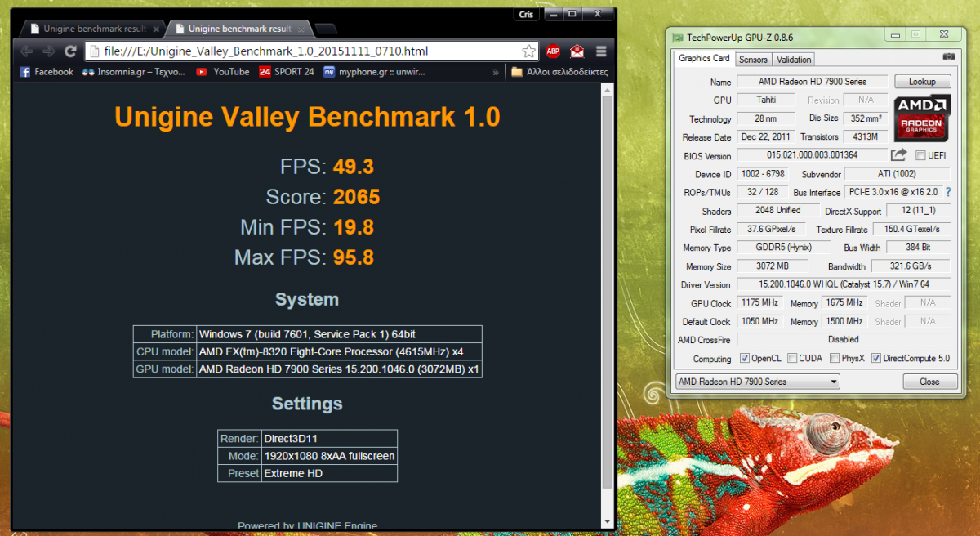
Task: Open the mail checker extension icon
Action: pyautogui.click(x=577, y=51)
